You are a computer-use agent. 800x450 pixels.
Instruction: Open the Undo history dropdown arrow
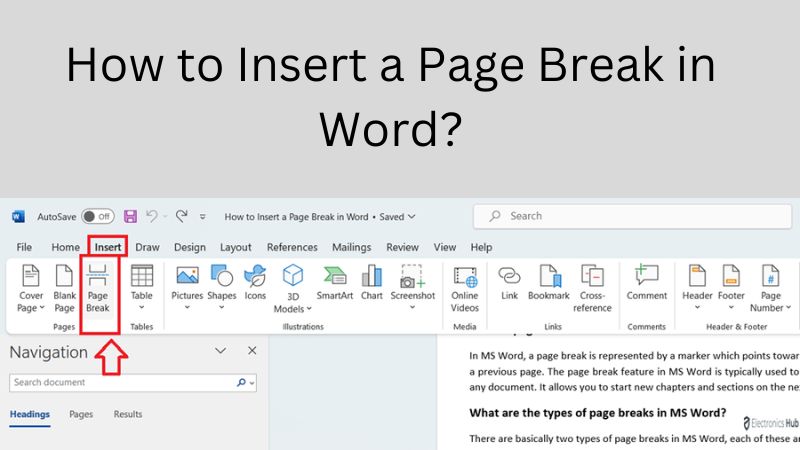point(165,217)
